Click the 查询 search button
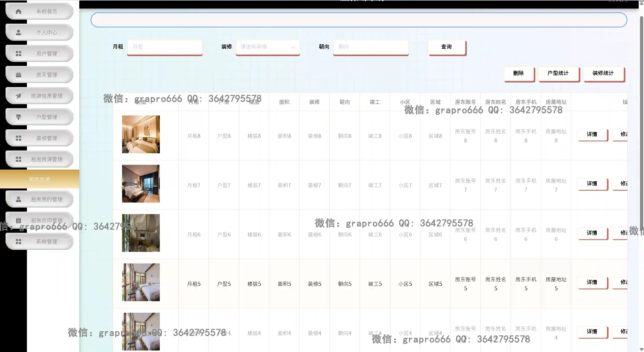This screenshot has width=644, height=352. [x=446, y=47]
